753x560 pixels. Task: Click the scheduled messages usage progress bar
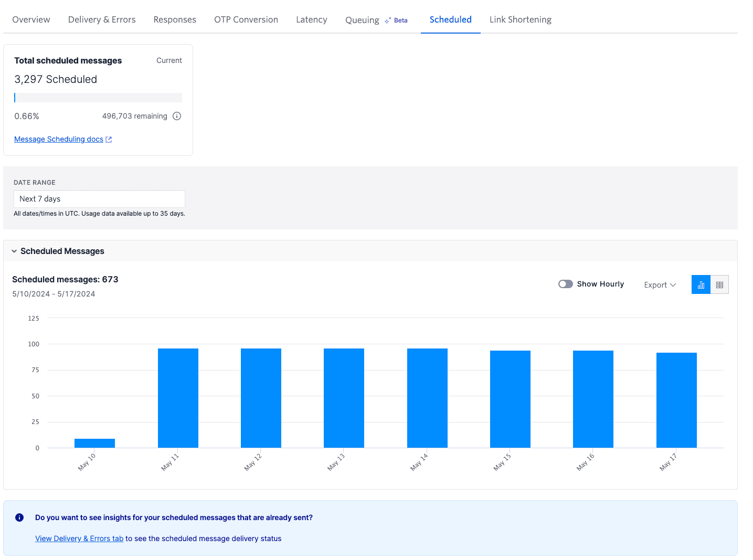98,97
